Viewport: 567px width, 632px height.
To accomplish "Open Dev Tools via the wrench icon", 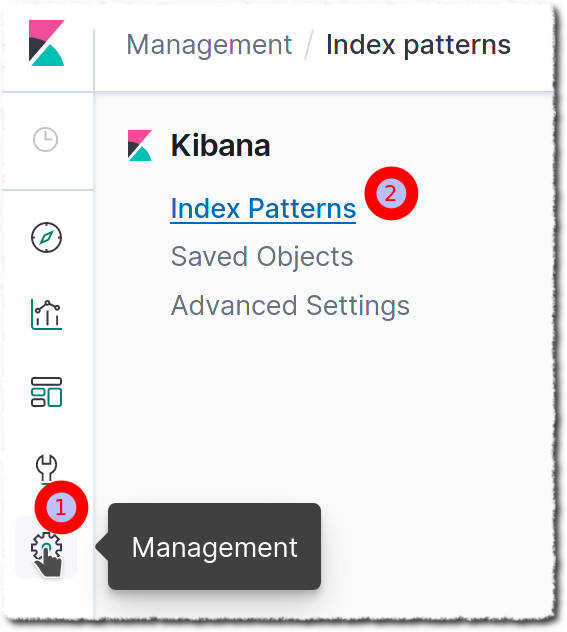I will (46, 468).
